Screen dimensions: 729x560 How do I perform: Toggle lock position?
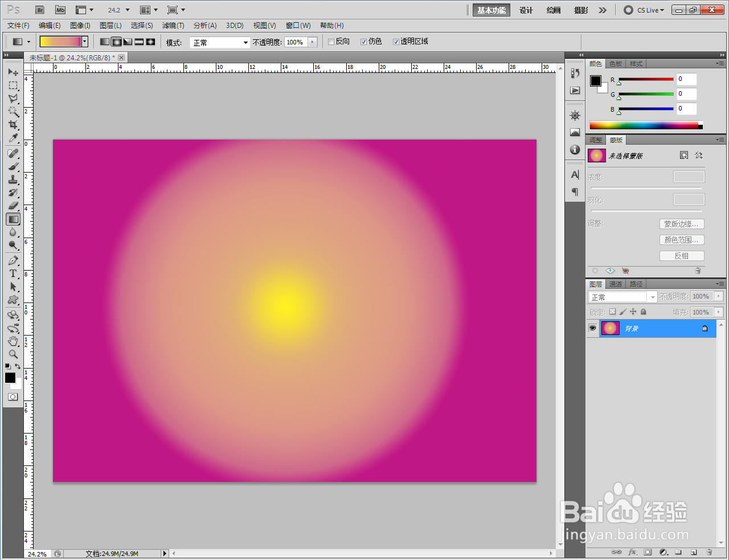point(633,312)
